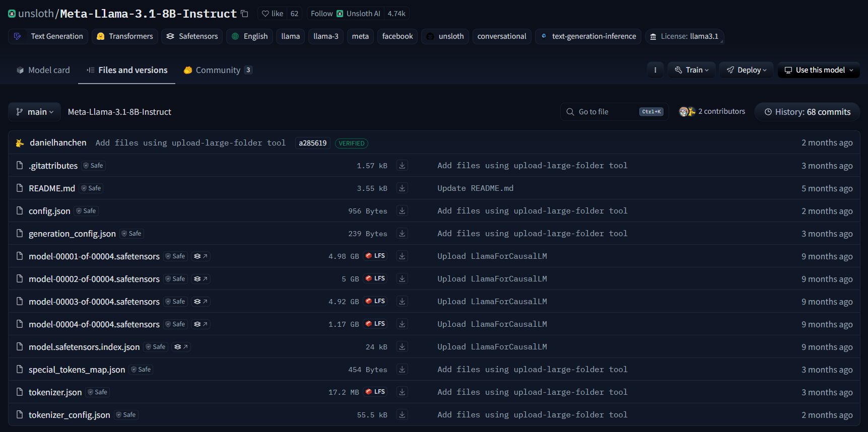Click the facebook tag
The height and width of the screenshot is (432, 868).
click(397, 36)
